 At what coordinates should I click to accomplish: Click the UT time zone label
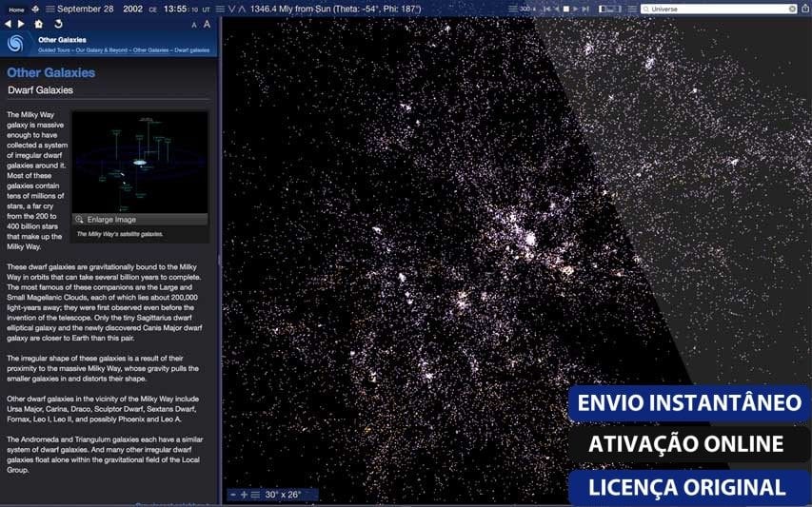pyautogui.click(x=207, y=10)
